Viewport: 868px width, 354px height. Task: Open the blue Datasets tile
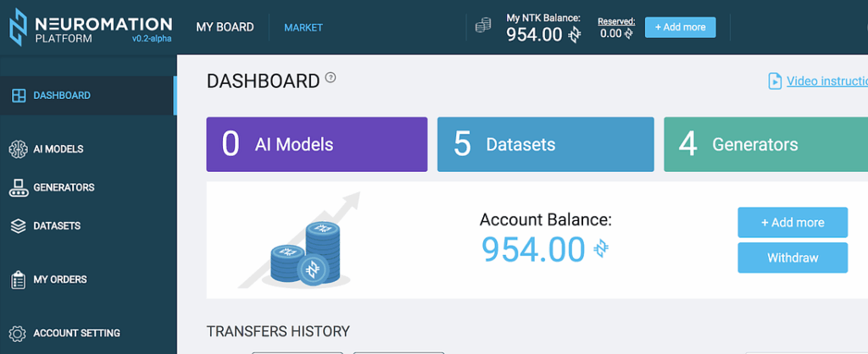click(545, 144)
